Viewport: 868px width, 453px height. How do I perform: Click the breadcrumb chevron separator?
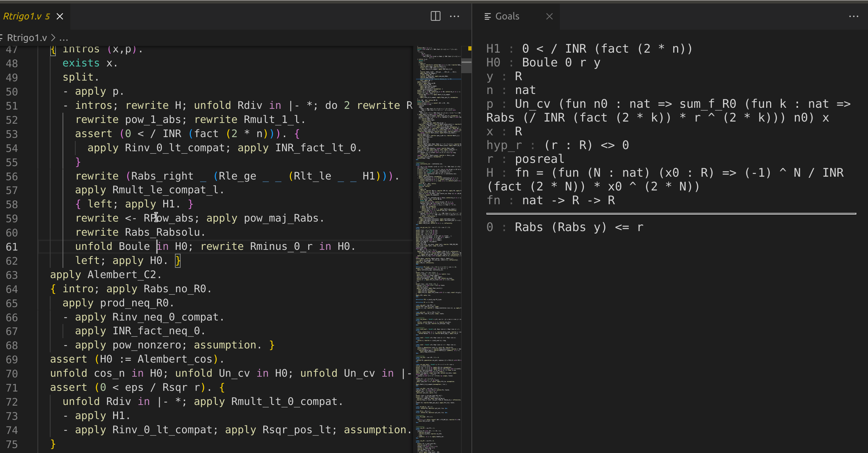[x=53, y=37]
